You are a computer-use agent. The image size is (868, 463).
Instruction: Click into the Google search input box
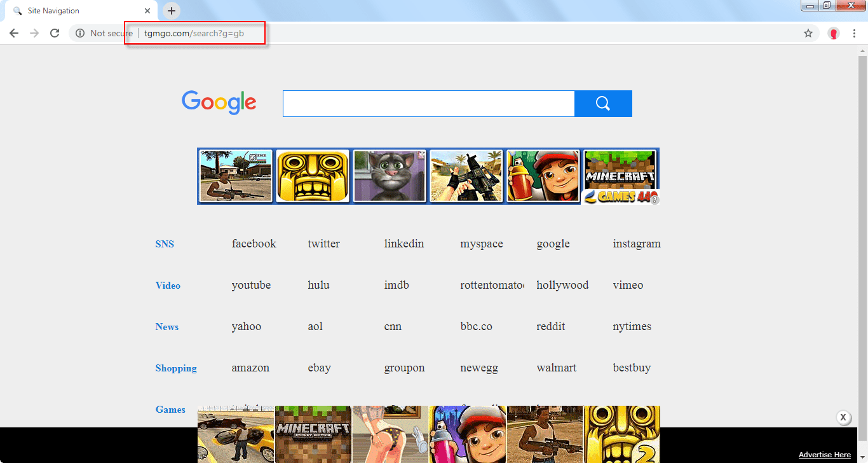tap(429, 104)
